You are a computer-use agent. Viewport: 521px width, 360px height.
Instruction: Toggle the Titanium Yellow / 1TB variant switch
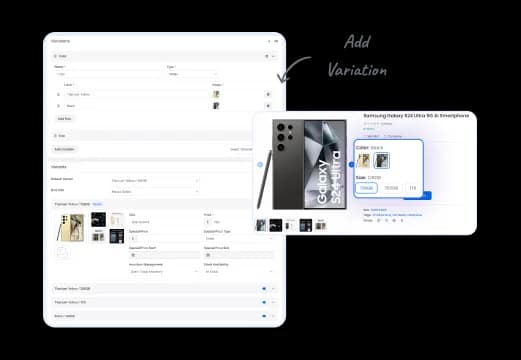coord(264,302)
